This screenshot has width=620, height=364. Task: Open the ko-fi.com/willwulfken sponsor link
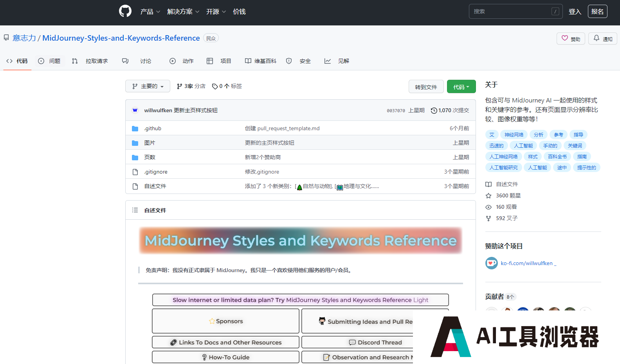528,263
